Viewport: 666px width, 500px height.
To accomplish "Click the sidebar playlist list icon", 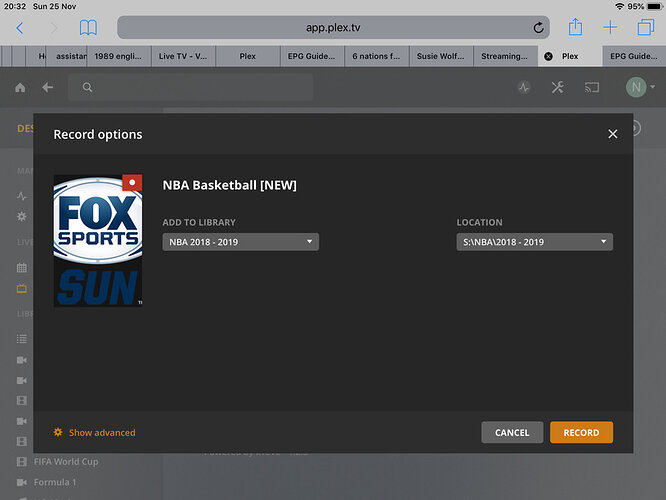I will (x=22, y=339).
